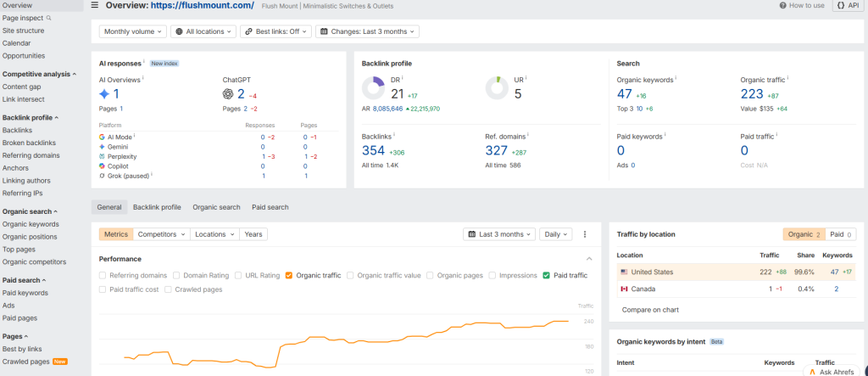Switch to the Paid search tab
868x376 pixels.
(x=270, y=207)
